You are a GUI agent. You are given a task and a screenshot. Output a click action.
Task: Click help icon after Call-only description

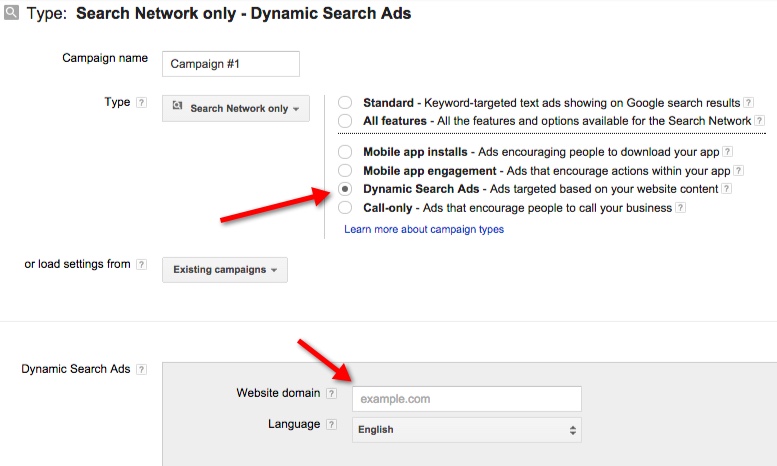tap(680, 208)
